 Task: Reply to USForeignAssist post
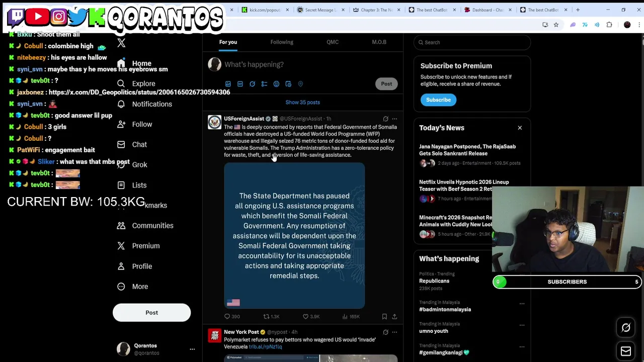pos(232,317)
